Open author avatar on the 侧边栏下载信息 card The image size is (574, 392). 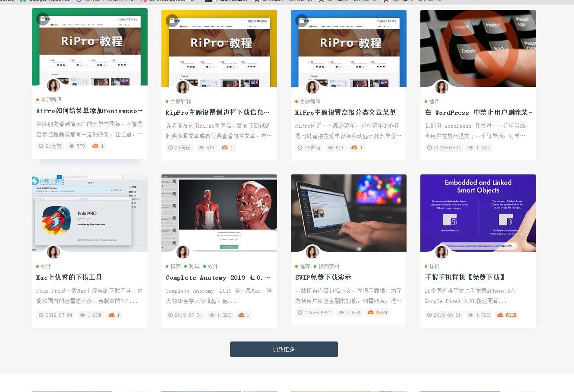click(x=183, y=87)
